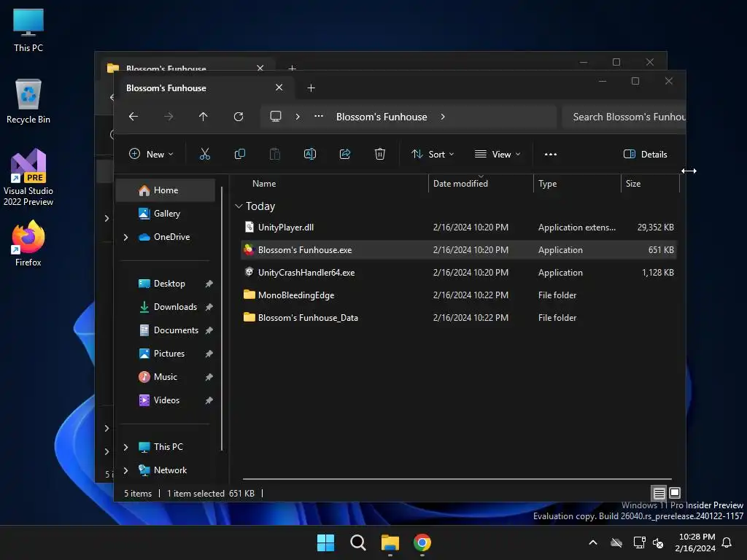Image resolution: width=747 pixels, height=560 pixels.
Task: Click the Cut scissors icon
Action: [x=204, y=154]
